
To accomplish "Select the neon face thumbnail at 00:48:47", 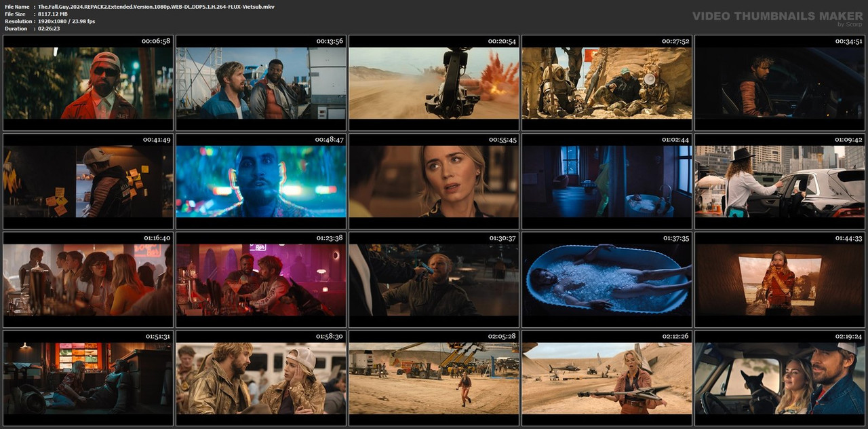I will point(261,181).
